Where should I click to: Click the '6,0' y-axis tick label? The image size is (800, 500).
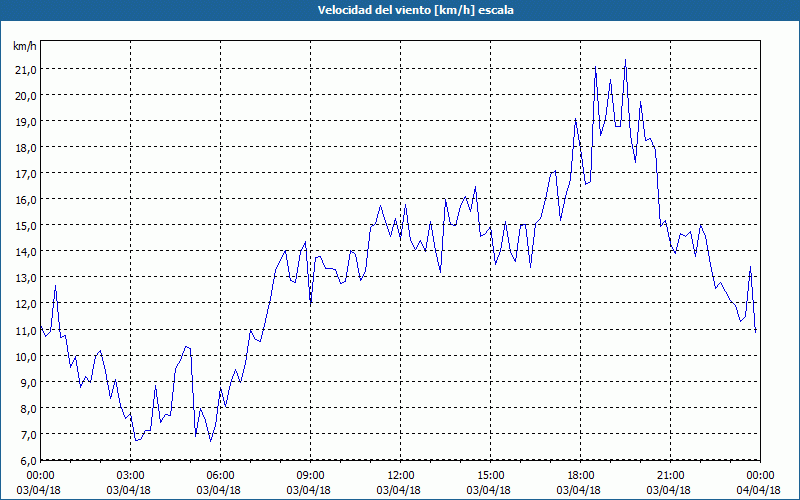pos(28,460)
